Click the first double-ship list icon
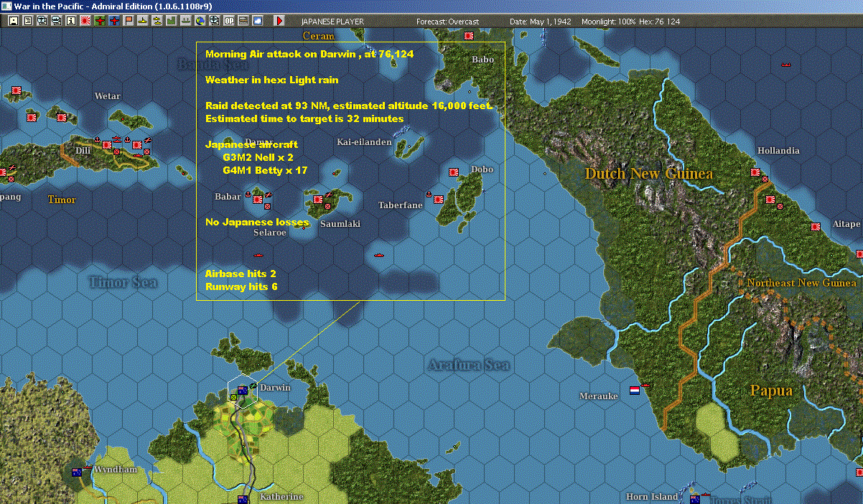This screenshot has height=504, width=863. pyautogui.click(x=42, y=21)
